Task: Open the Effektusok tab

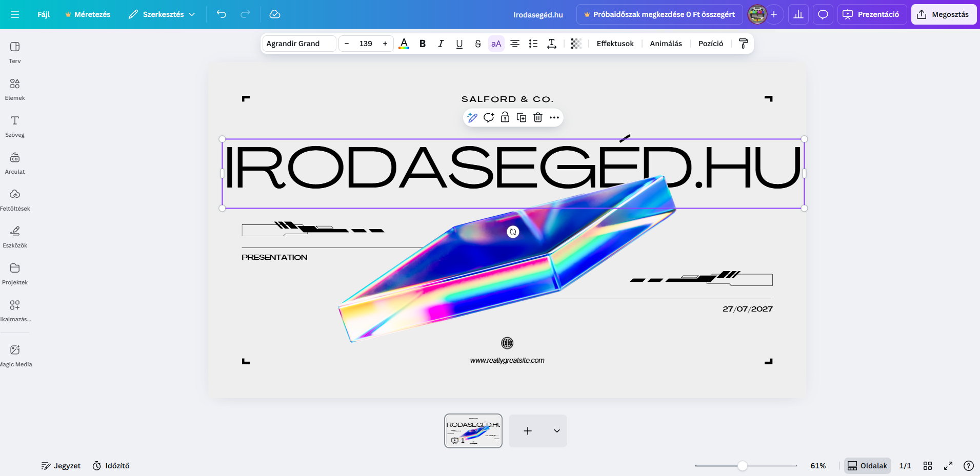Action: coord(615,44)
